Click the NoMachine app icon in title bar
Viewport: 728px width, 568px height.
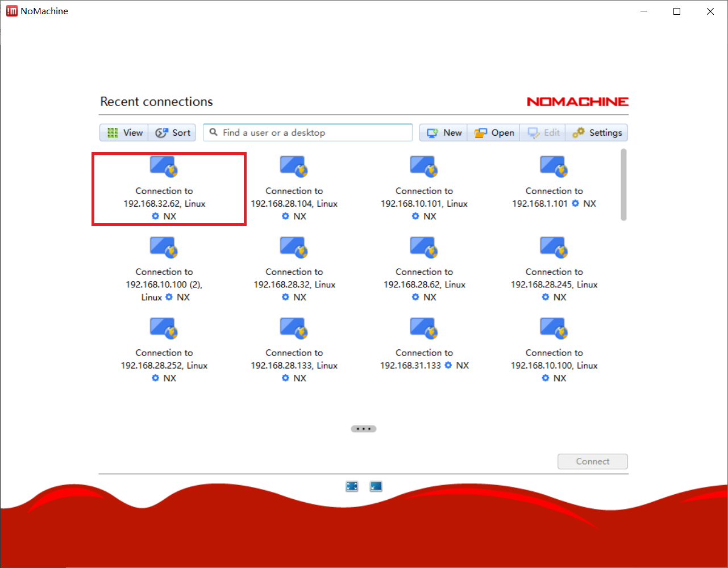(x=12, y=11)
